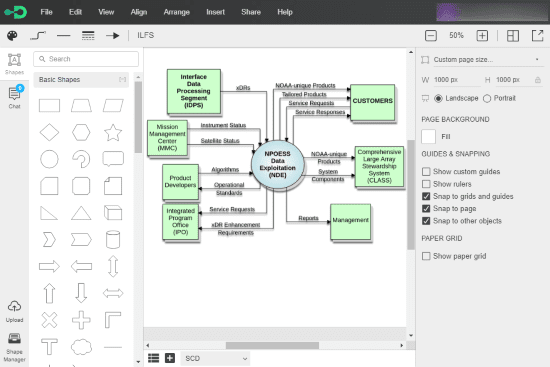Click the app logo home button

click(x=16, y=12)
